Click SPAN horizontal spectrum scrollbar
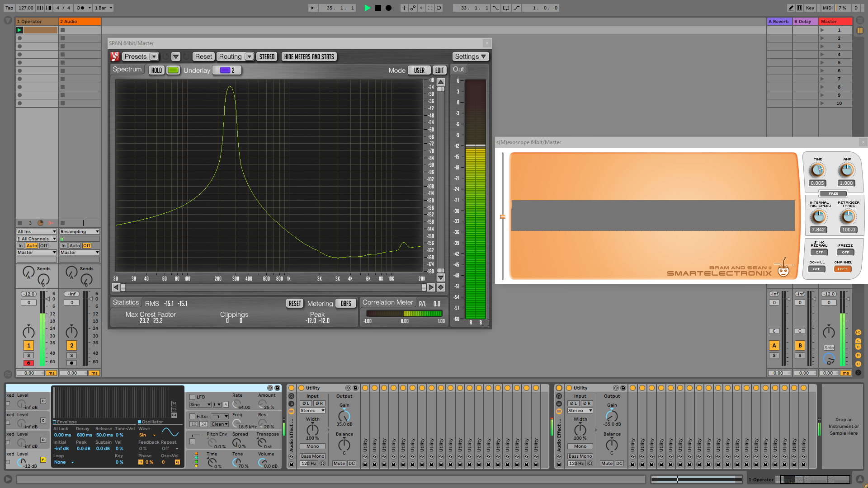Screen dimensions: 868x488 (273, 287)
